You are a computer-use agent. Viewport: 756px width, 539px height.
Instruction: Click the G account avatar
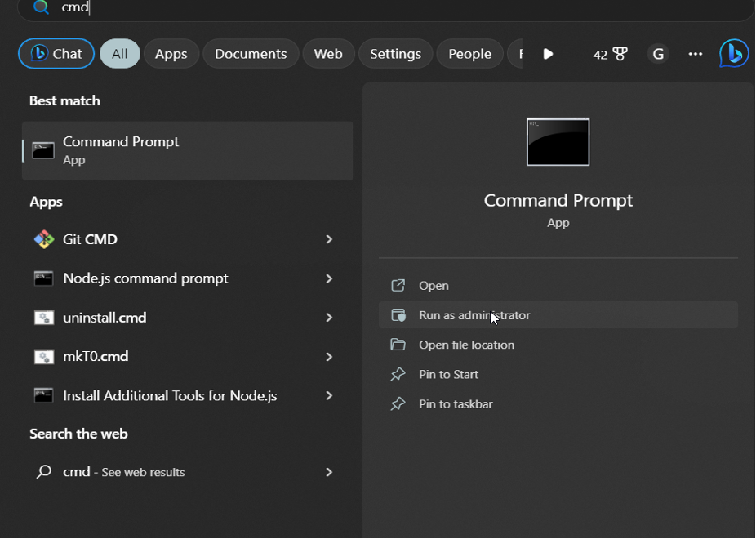658,54
